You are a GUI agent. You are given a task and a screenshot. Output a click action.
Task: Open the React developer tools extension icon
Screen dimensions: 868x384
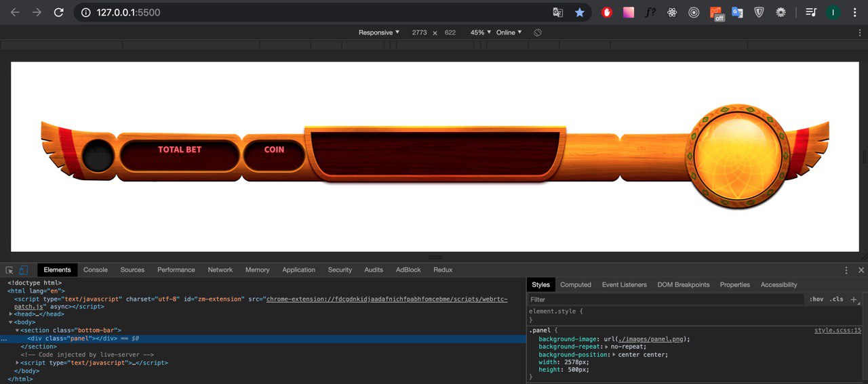coord(672,12)
